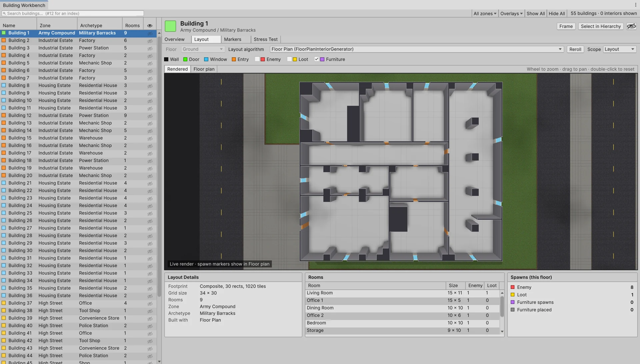Click Select in Hierarchy button
The width and height of the screenshot is (640, 364).
coord(601,26)
